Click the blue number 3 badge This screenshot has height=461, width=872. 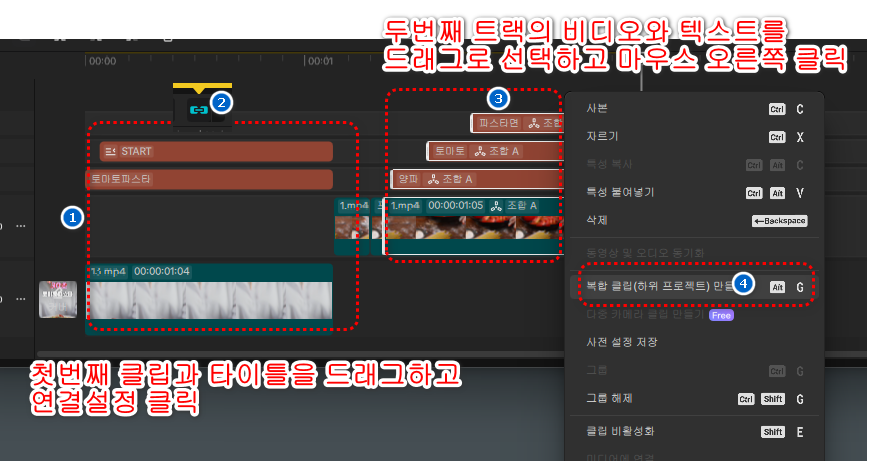(498, 98)
